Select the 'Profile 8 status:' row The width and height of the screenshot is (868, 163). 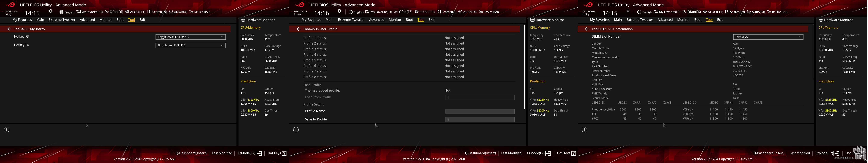pos(409,77)
